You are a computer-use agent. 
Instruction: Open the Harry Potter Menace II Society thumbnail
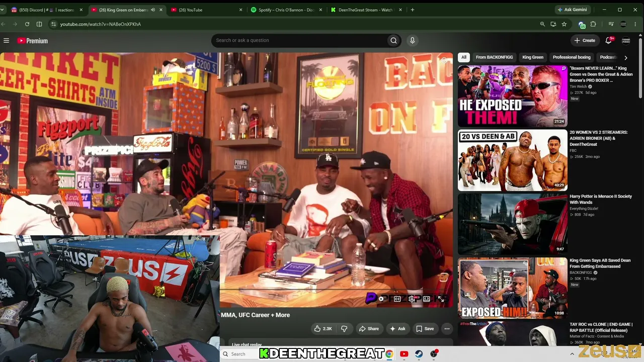[513, 224]
